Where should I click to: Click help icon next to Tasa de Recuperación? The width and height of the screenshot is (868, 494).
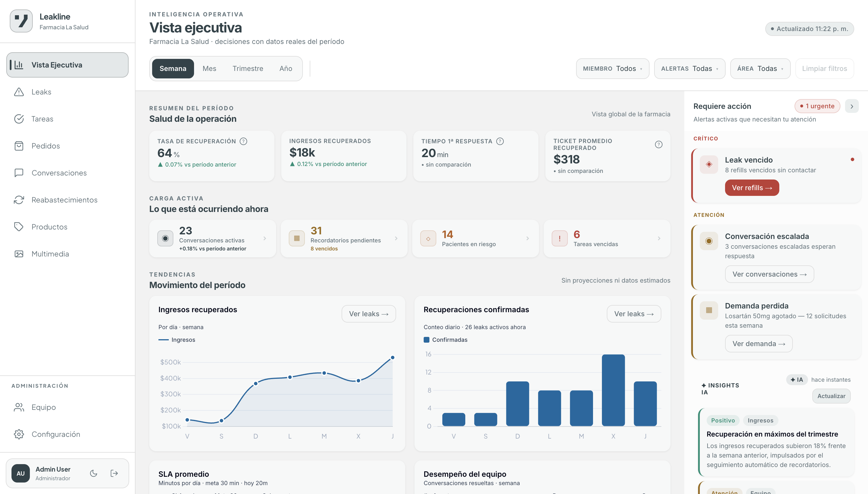tap(243, 141)
